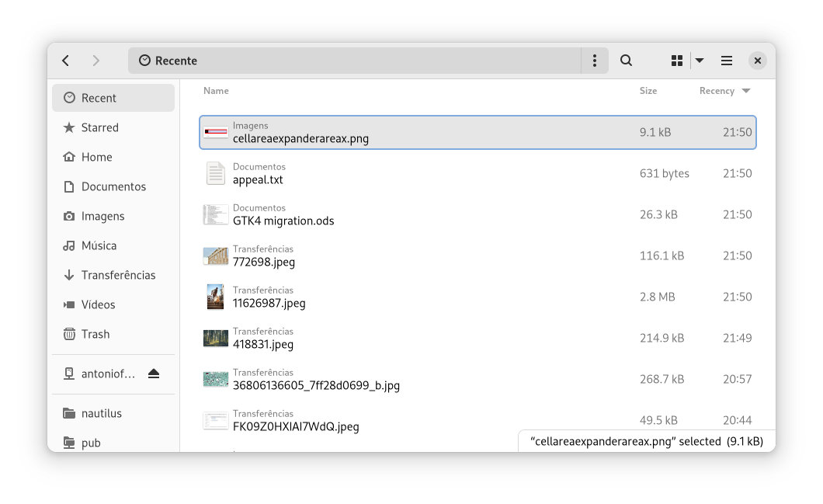Click the star icon beside Starred

tap(69, 127)
